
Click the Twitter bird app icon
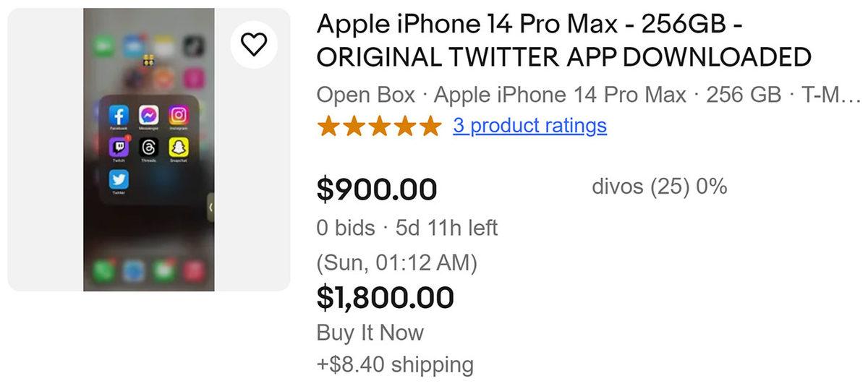pyautogui.click(x=119, y=179)
